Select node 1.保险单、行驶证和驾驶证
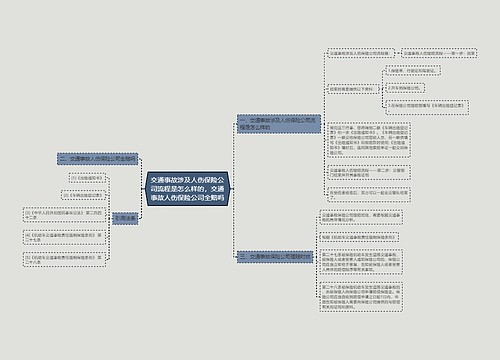500x360 pixels. (413, 71)
